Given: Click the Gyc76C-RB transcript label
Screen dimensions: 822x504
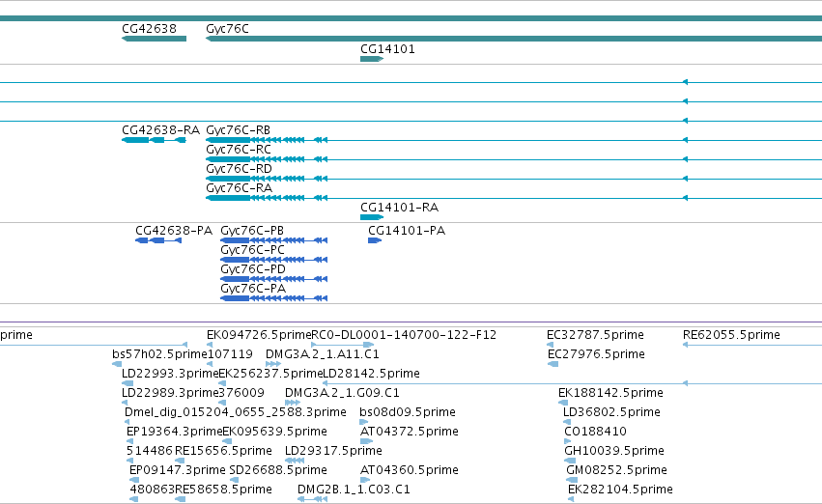Looking at the screenshot, I should (238, 130).
